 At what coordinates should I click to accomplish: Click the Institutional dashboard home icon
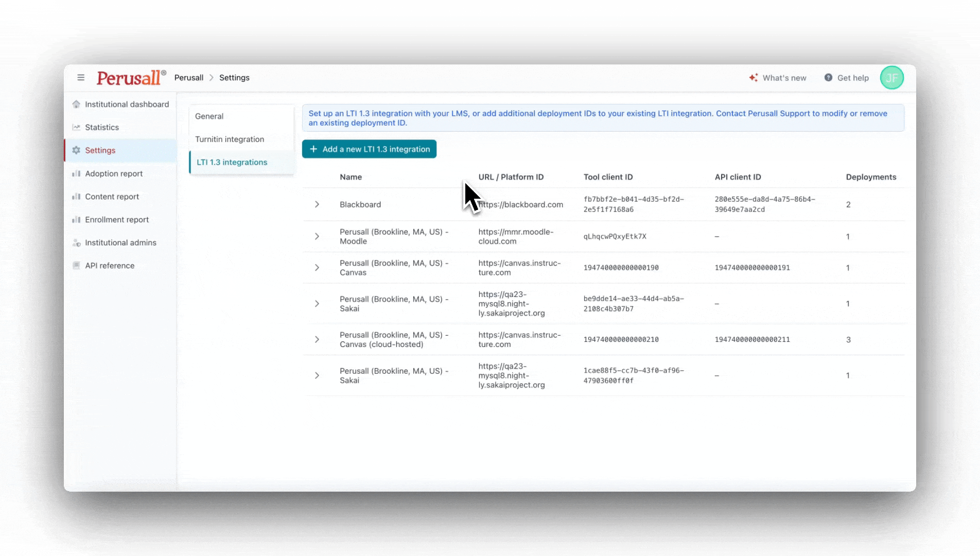(x=76, y=105)
